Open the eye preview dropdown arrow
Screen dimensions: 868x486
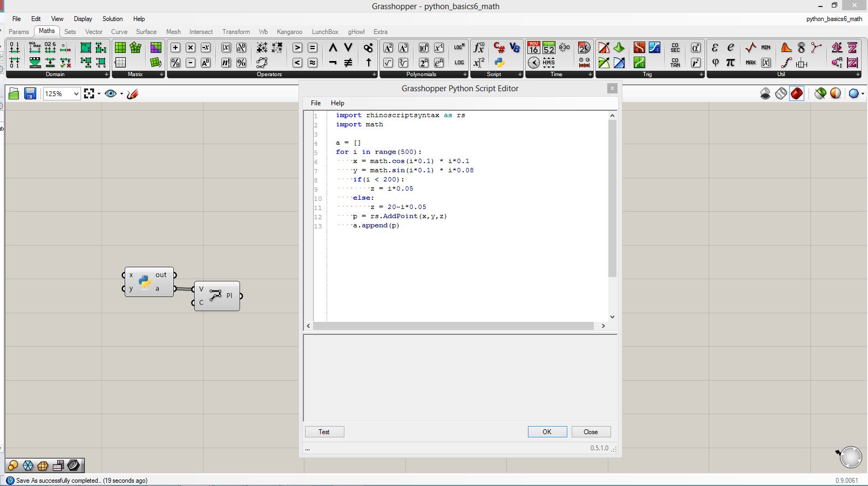pos(121,94)
